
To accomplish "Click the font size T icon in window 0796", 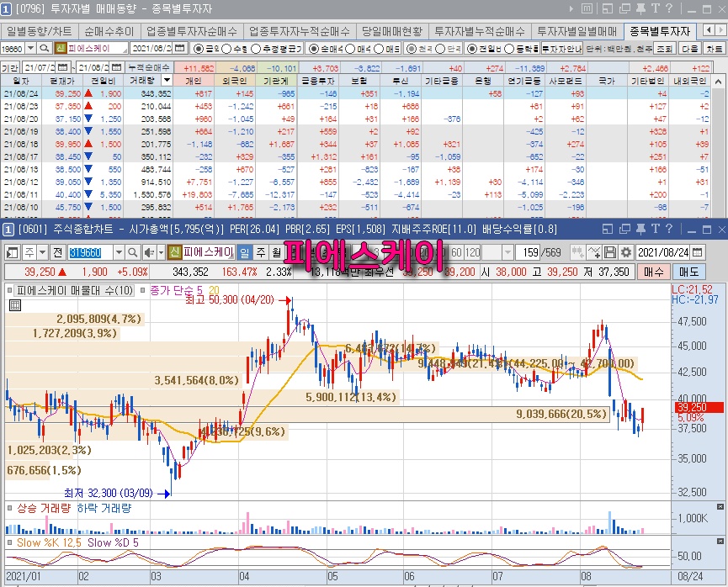I will [655, 8].
